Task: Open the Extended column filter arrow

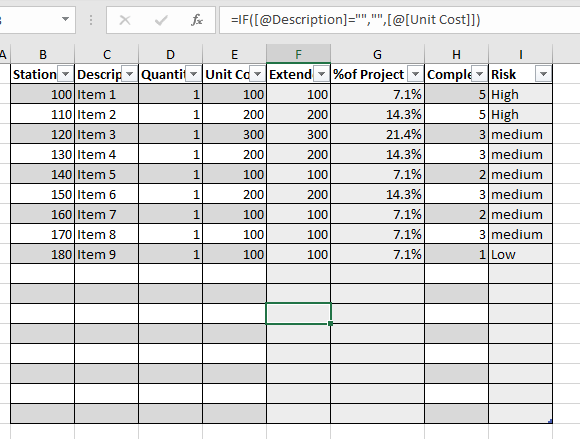Action: 321,74
